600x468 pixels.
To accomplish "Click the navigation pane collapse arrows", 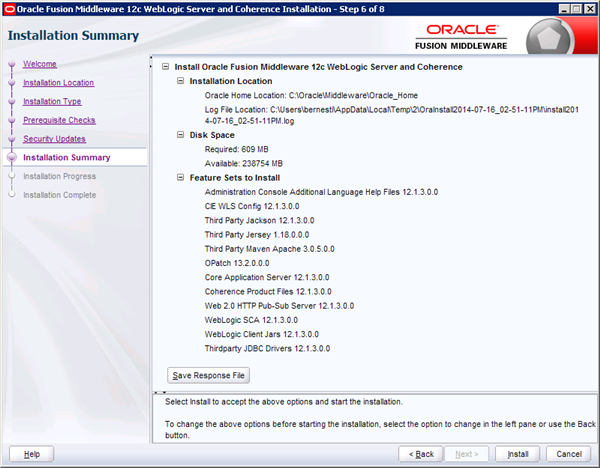I will 151,62.
